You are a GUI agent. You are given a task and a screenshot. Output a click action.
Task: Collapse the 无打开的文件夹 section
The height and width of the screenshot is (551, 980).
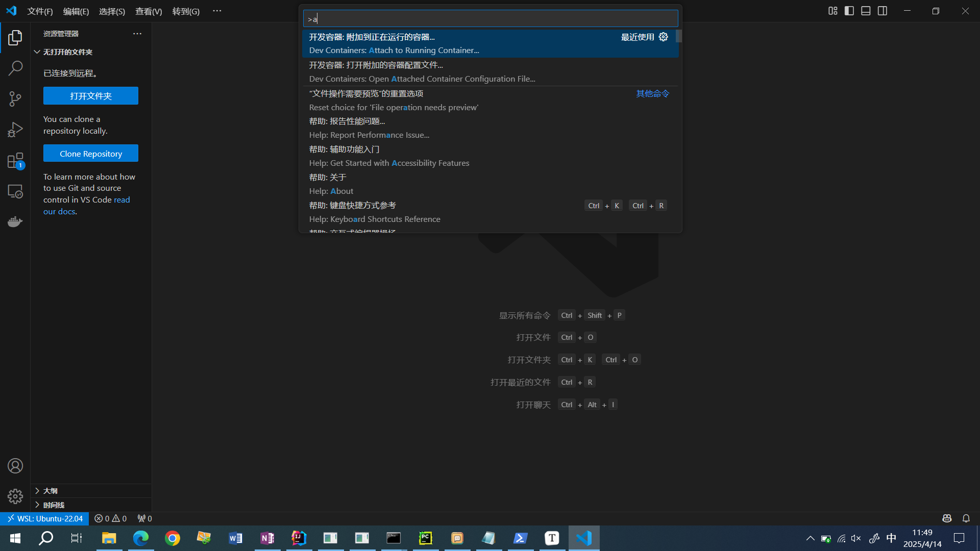point(91,52)
